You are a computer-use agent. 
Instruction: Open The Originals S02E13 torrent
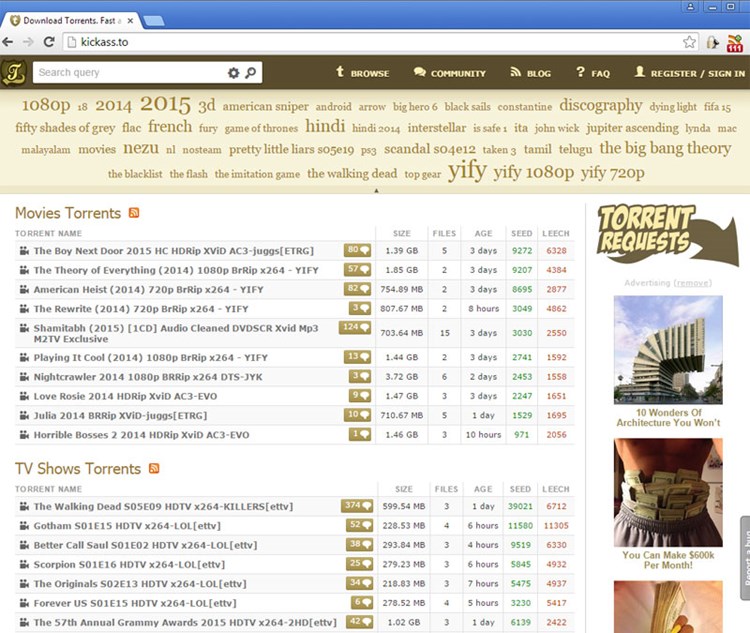coord(140,584)
